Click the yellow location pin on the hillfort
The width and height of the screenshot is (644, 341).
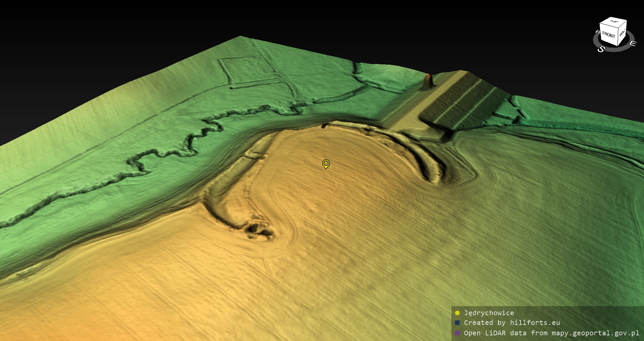[x=326, y=164]
